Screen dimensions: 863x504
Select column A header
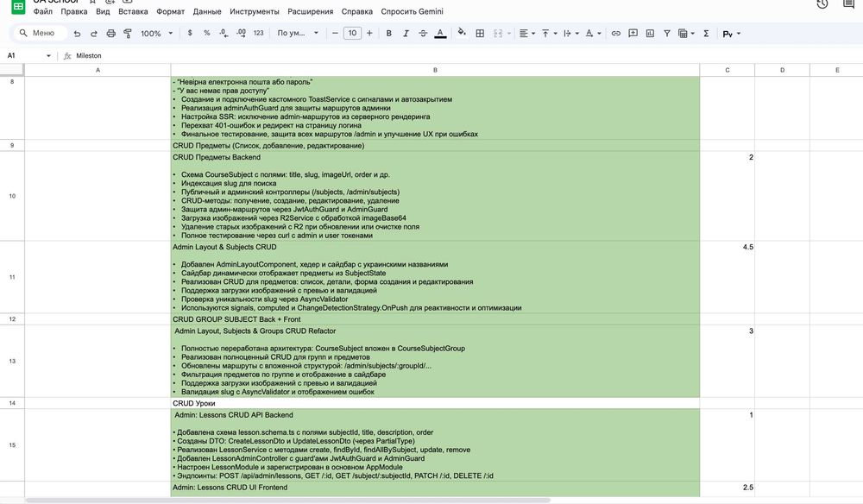tap(98, 70)
